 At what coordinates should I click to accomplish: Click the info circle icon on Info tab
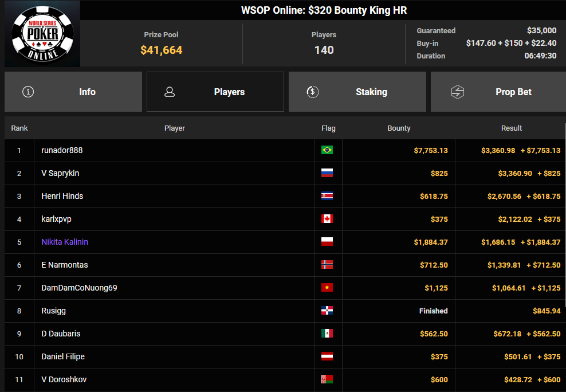coord(28,92)
